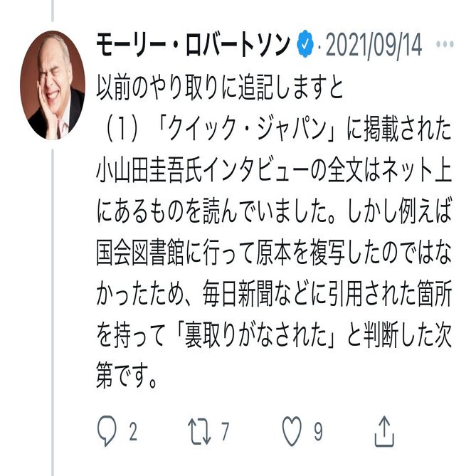This screenshot has width=476, height=476.
Task: Click the retweet count 7
Action: (x=225, y=431)
